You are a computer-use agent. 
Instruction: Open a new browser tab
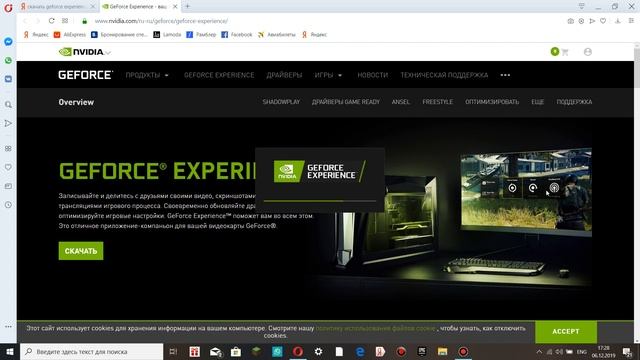click(x=187, y=7)
